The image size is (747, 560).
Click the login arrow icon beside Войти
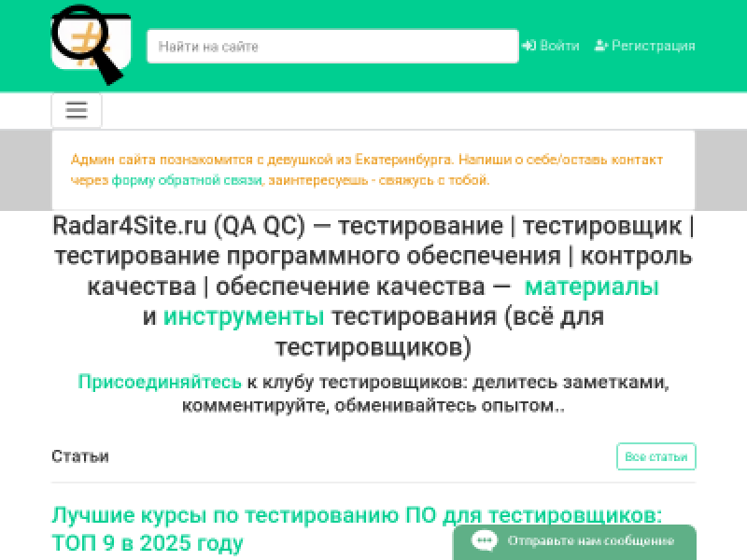pyautogui.click(x=529, y=46)
